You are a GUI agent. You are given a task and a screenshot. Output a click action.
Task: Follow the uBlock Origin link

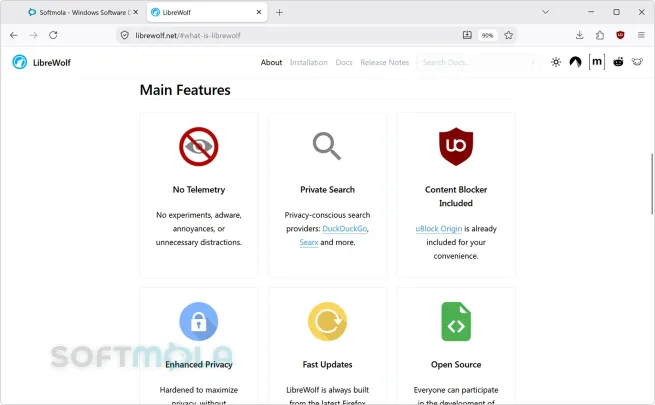[x=439, y=229]
